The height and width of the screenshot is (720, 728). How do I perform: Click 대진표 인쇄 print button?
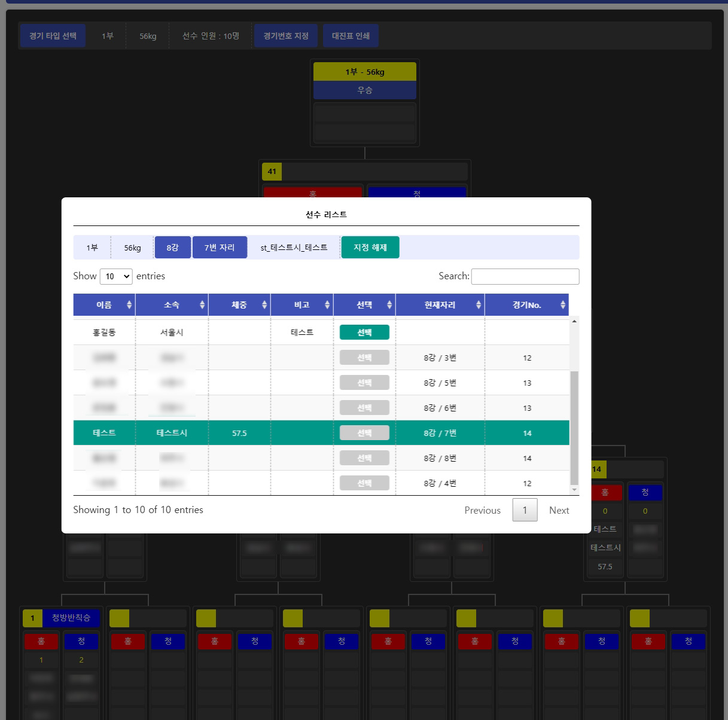tap(351, 36)
